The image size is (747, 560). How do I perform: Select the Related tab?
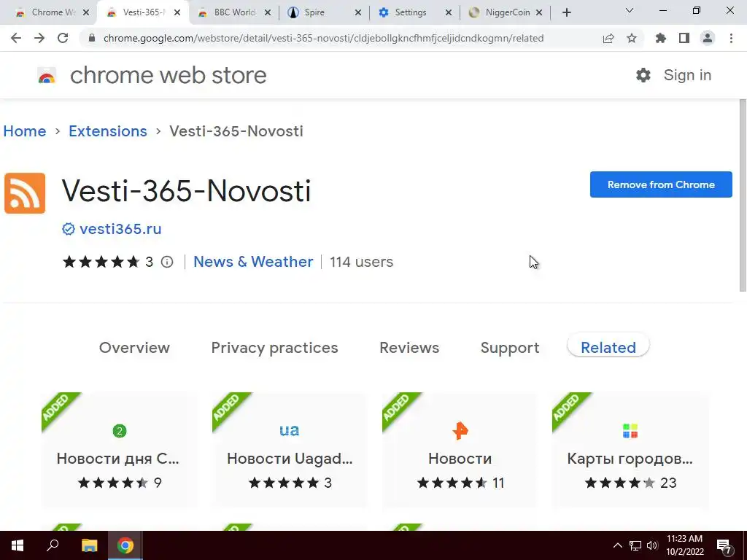point(608,346)
